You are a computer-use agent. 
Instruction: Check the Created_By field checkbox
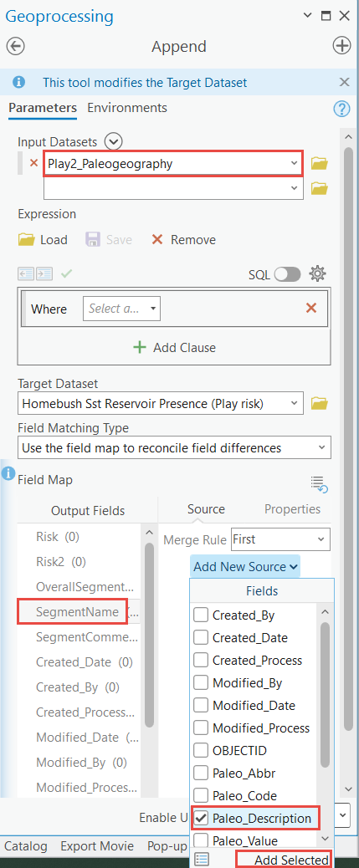click(x=201, y=615)
